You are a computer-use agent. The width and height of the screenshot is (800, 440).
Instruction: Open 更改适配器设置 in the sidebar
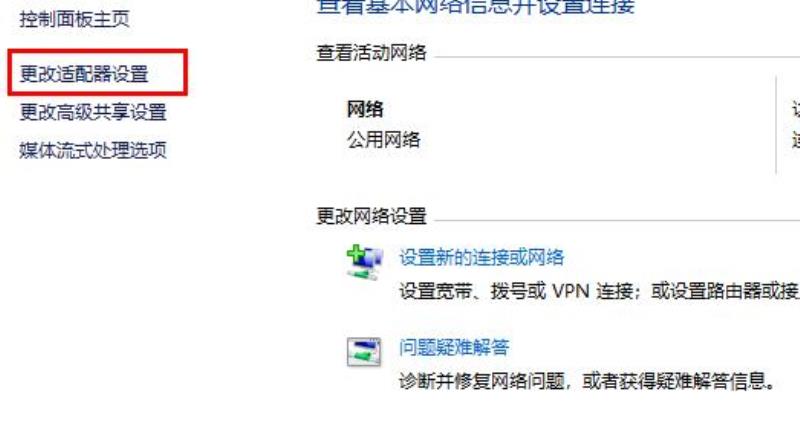point(84,74)
